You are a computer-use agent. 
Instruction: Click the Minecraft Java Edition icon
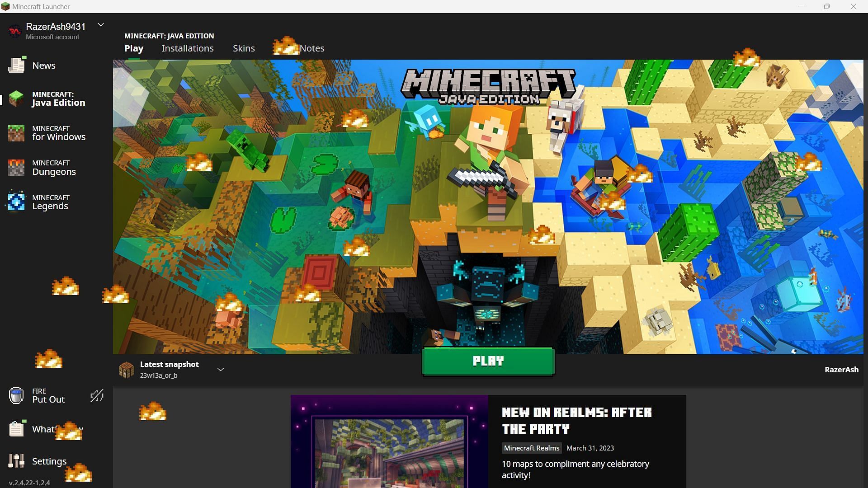tap(15, 98)
